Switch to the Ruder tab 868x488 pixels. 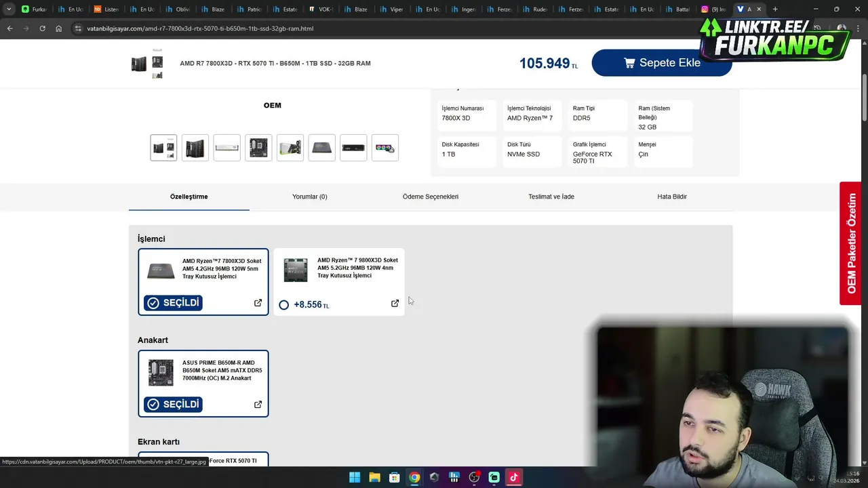coord(535,9)
